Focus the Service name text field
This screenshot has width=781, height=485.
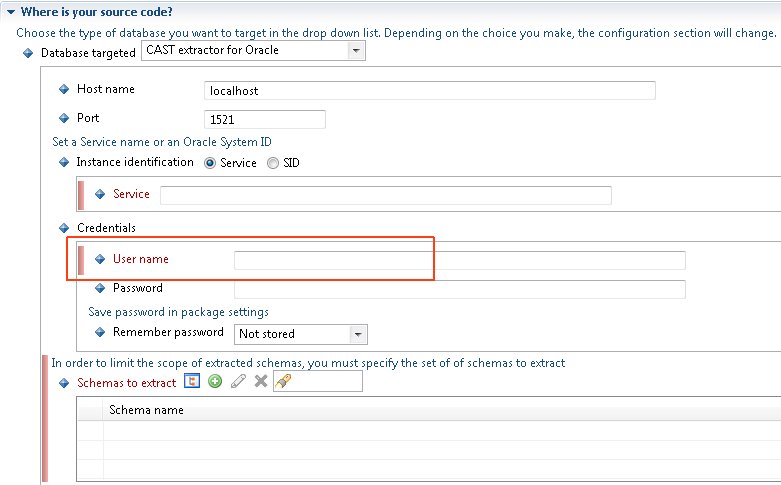point(385,195)
